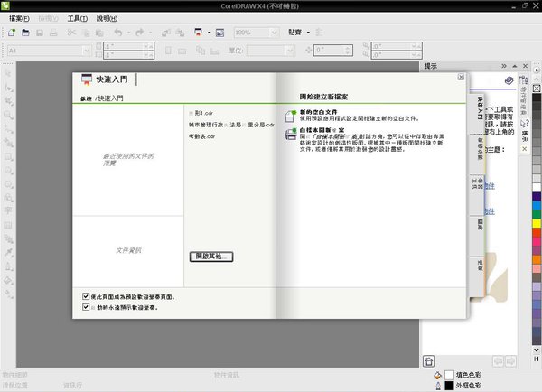Click the Welcome screen toolbar icon
Image resolution: width=542 pixels, height=392 pixels.
tap(220, 33)
